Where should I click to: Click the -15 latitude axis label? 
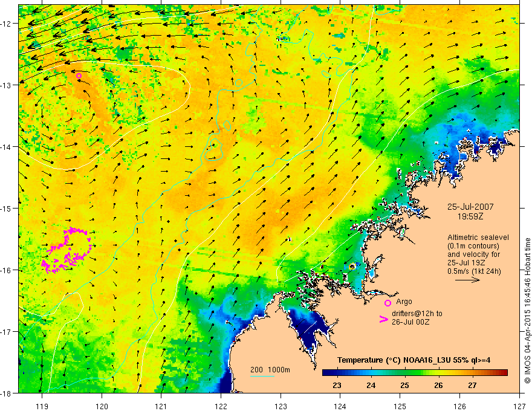coord(7,208)
